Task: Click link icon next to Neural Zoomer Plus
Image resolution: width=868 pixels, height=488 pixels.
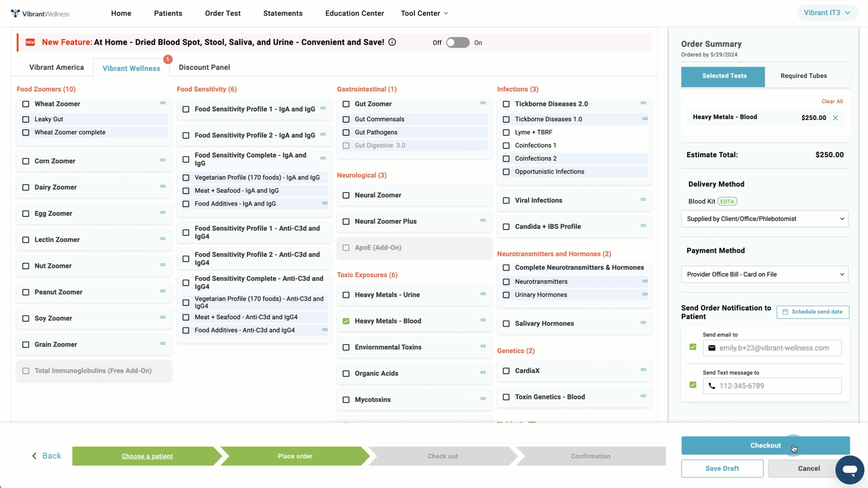Action: pos(483,221)
